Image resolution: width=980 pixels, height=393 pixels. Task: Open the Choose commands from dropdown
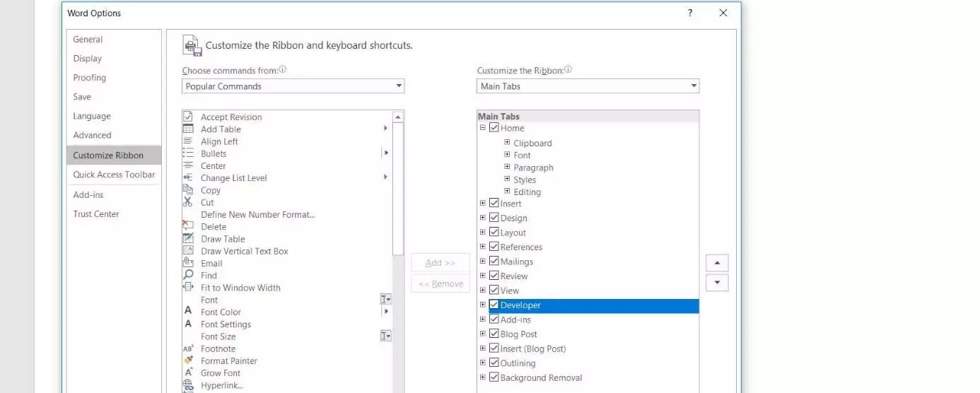(x=293, y=86)
